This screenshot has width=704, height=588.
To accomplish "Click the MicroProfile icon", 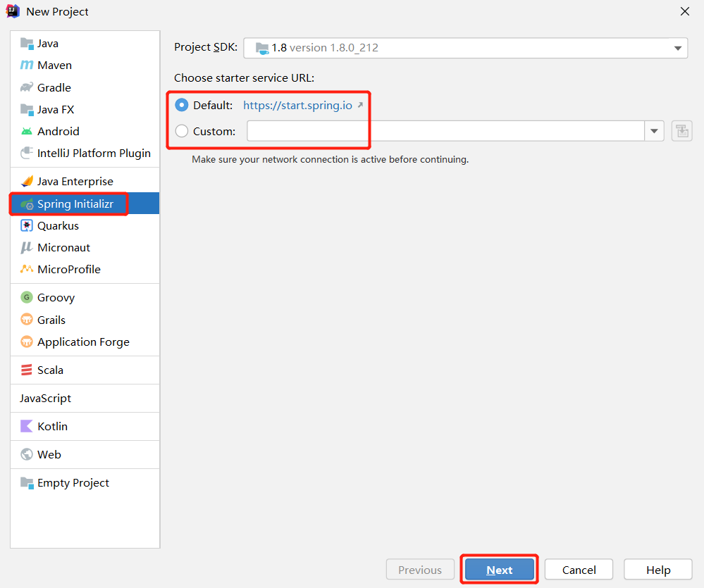I will point(27,269).
